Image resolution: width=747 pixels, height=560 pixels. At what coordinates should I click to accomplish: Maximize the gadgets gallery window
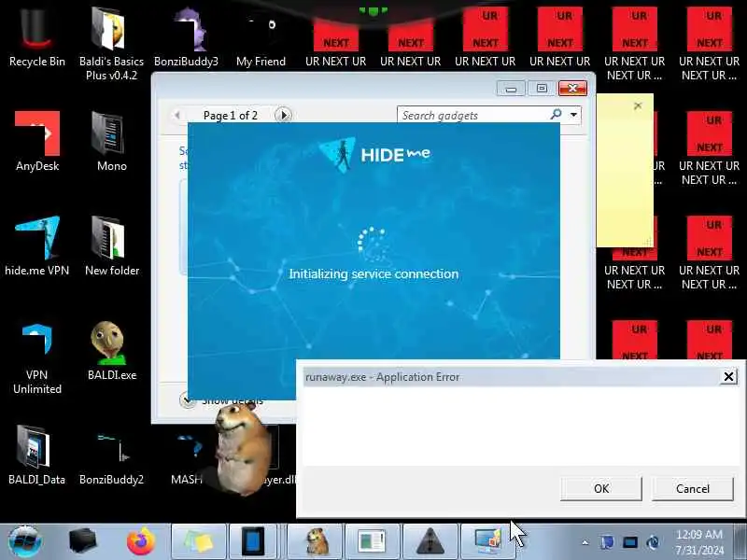click(542, 88)
